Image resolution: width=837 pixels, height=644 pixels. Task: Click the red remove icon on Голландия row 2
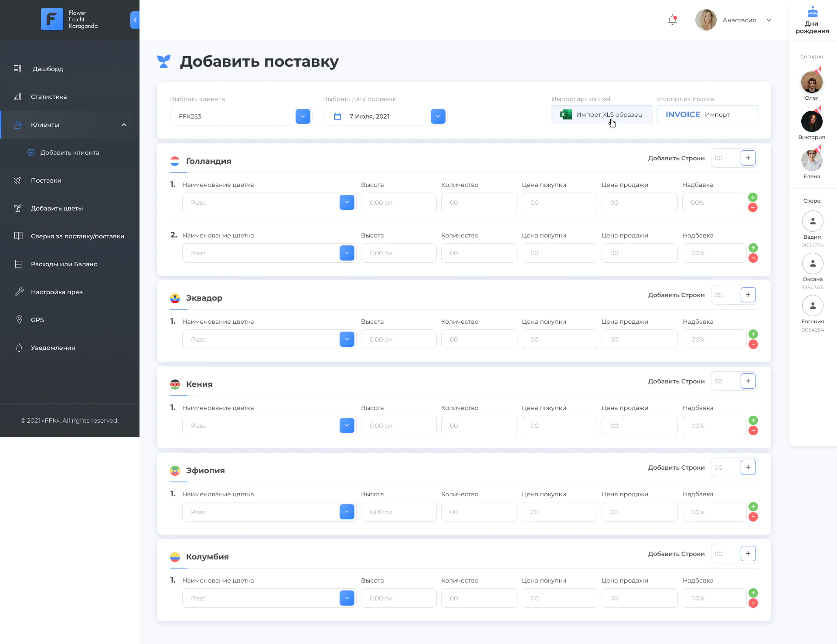point(753,258)
